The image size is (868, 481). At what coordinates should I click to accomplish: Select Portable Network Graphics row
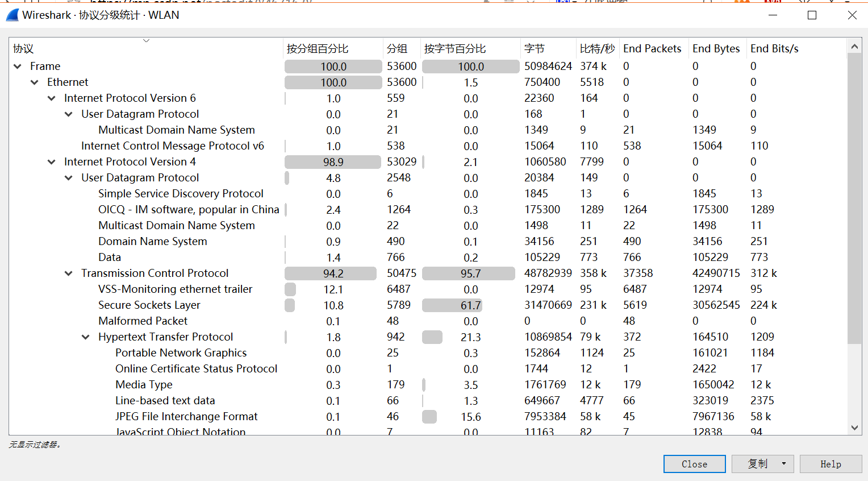tap(428, 353)
